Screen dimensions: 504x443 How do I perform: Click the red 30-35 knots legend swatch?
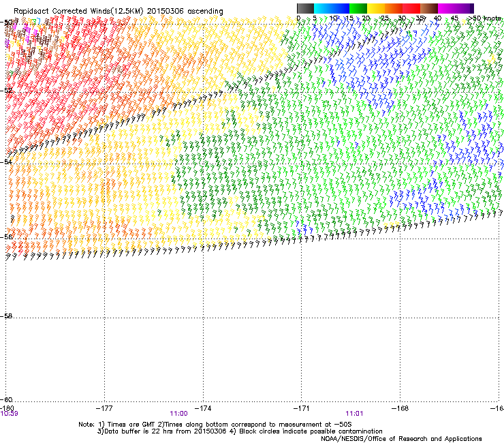pos(411,8)
